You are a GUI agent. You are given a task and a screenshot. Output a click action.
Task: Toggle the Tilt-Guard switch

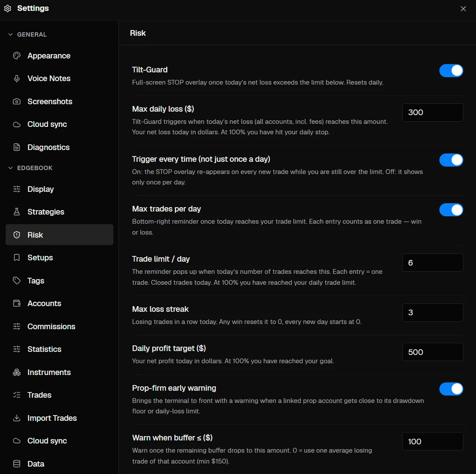[x=451, y=71]
